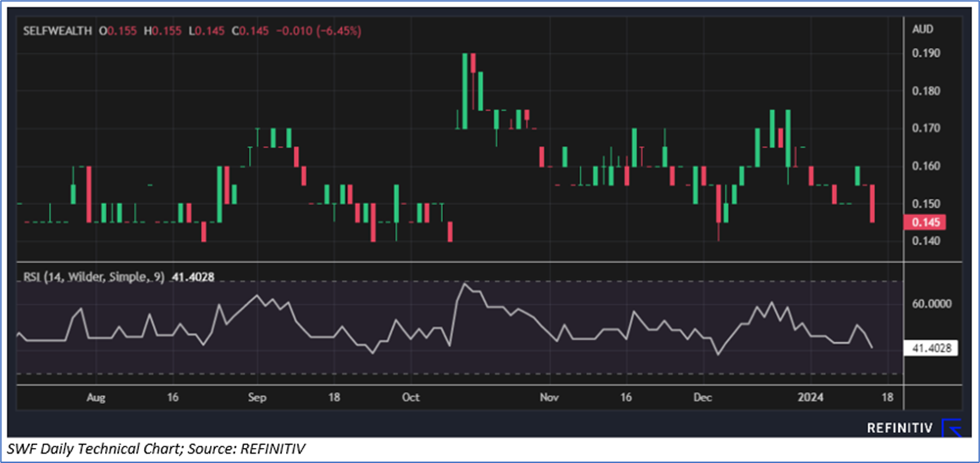
Task: Click the 0.140 price axis label
Action: coord(927,241)
